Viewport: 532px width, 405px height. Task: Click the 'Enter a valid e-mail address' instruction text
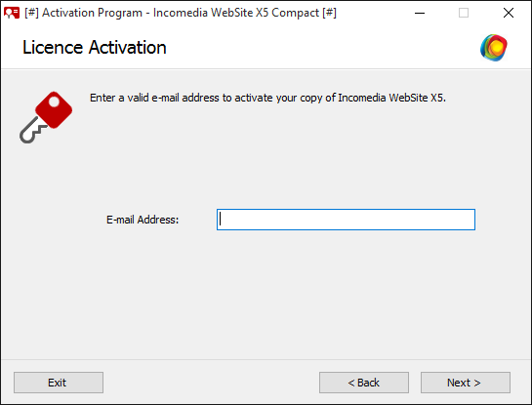[x=267, y=98]
